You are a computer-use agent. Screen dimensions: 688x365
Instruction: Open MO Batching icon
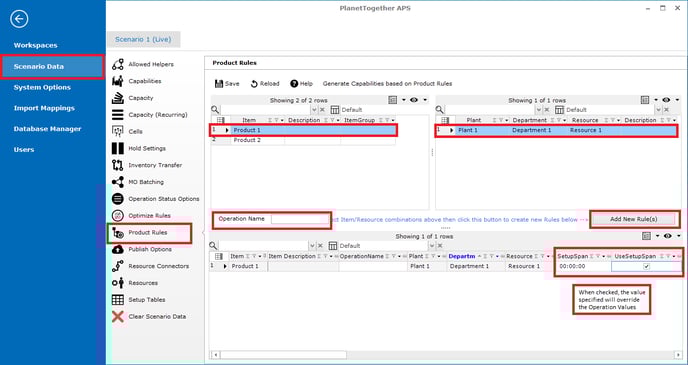click(118, 182)
